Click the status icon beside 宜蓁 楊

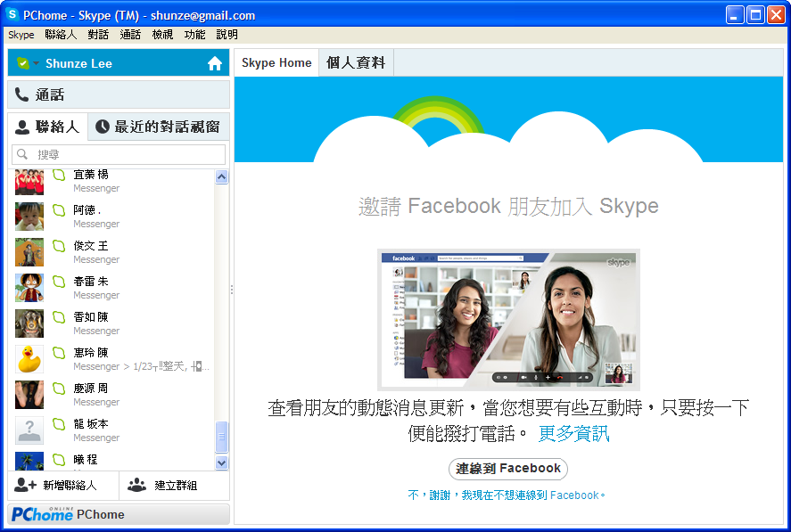pyautogui.click(x=59, y=175)
